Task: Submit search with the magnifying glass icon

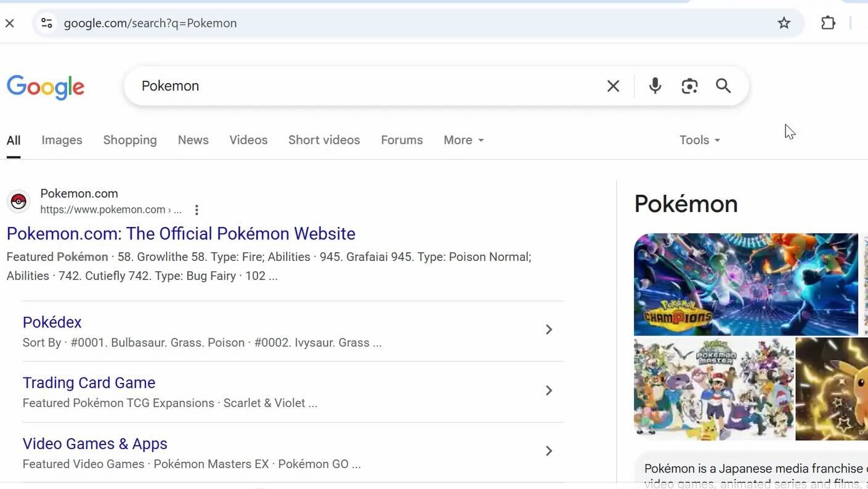Action: coord(723,86)
